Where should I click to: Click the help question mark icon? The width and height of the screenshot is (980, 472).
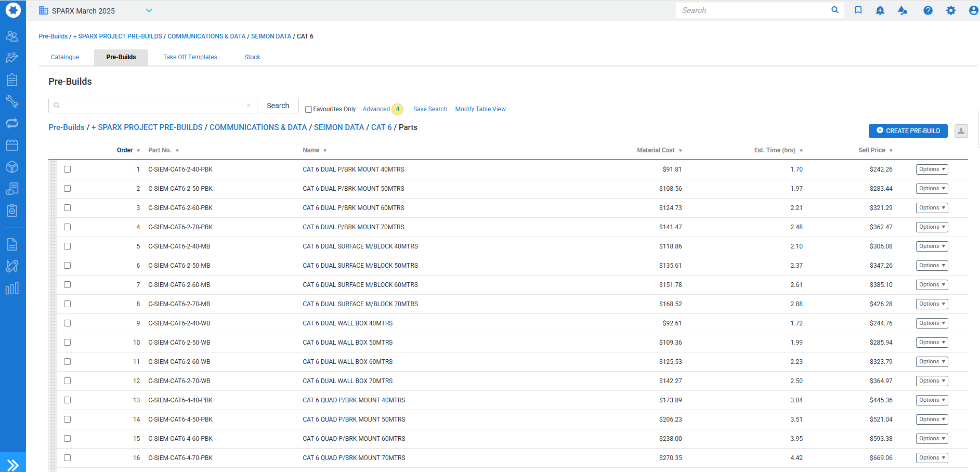[x=928, y=10]
